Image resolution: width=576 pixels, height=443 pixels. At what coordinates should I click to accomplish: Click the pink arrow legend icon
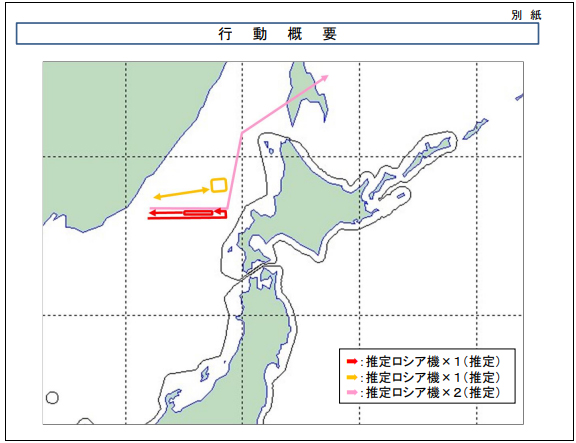point(352,393)
